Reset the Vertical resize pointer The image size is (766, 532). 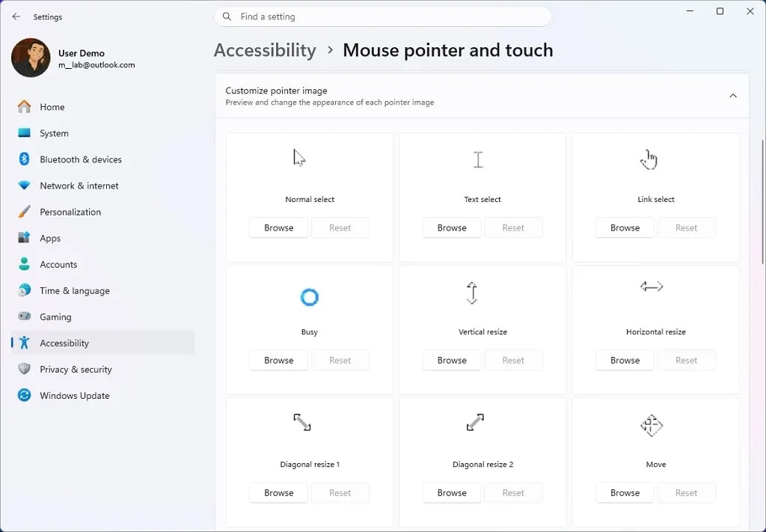coord(513,360)
